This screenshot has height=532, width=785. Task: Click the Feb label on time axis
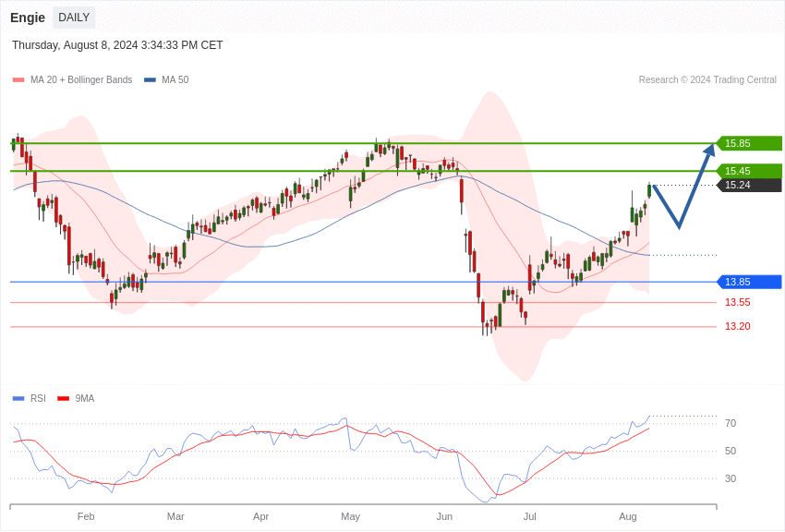coord(86,516)
